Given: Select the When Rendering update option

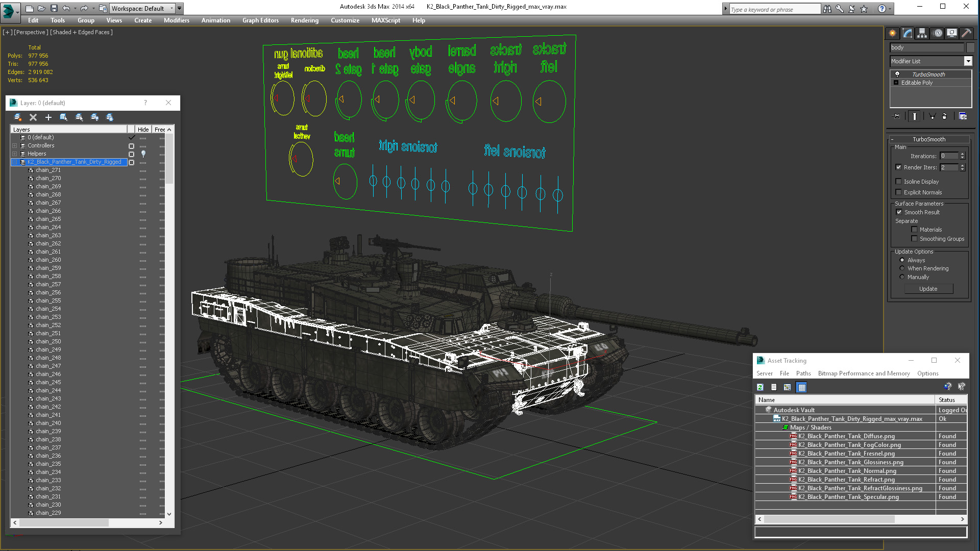Looking at the screenshot, I should click(902, 268).
